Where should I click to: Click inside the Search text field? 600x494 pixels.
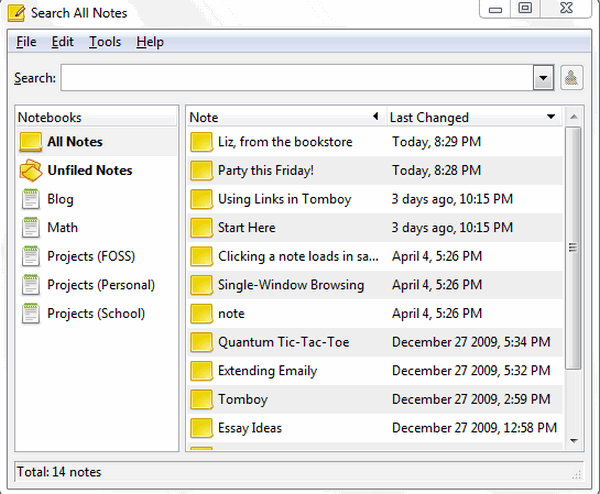(297, 78)
